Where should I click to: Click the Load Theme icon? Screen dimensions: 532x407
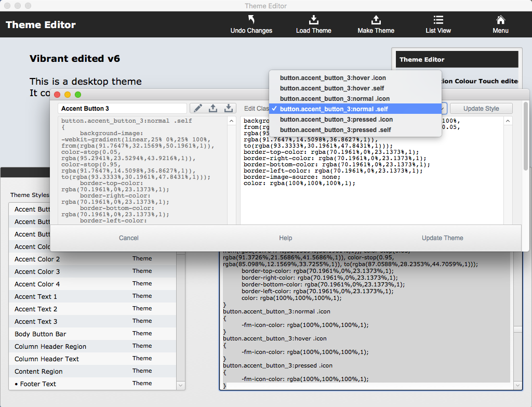point(313,20)
